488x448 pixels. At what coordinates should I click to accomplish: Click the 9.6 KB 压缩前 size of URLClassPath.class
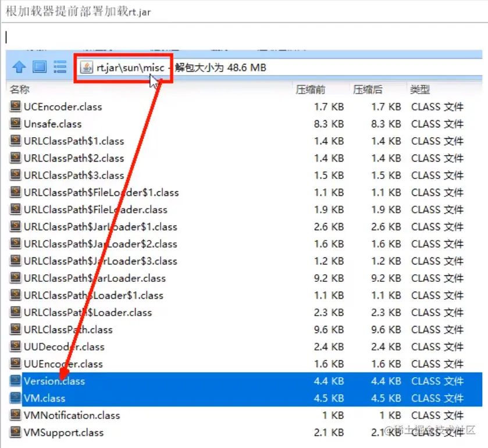(329, 329)
